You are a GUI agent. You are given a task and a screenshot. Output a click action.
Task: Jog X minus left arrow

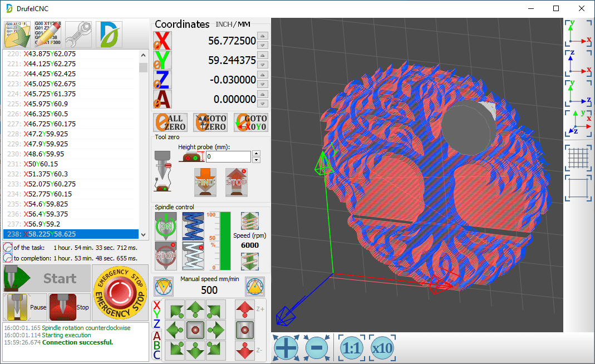click(x=175, y=330)
